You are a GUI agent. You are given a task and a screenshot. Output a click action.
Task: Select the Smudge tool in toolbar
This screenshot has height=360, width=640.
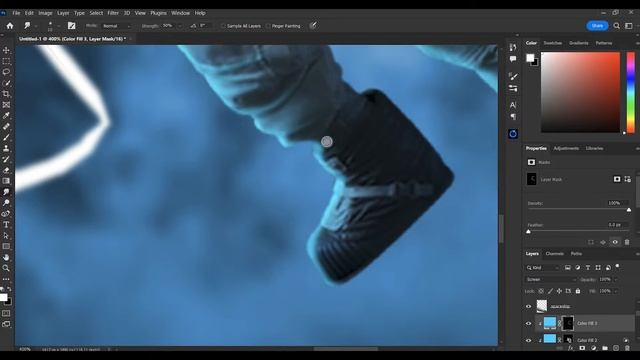pyautogui.click(x=6, y=192)
